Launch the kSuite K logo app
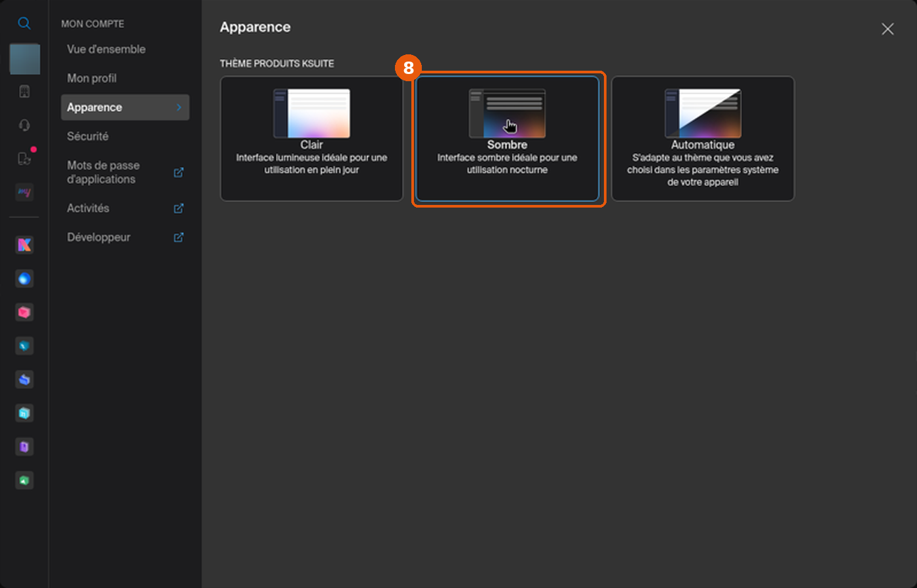The image size is (917, 588). [x=24, y=245]
